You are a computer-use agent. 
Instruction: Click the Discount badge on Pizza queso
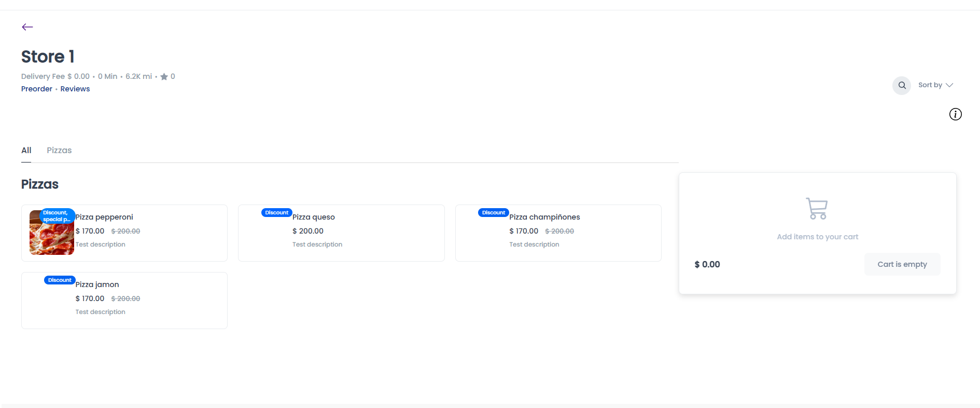point(277,213)
